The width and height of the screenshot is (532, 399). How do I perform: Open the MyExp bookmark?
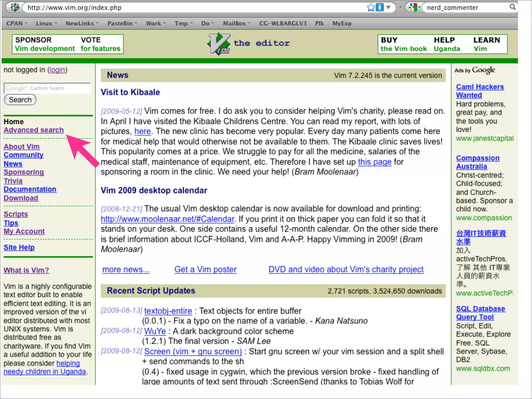point(342,23)
